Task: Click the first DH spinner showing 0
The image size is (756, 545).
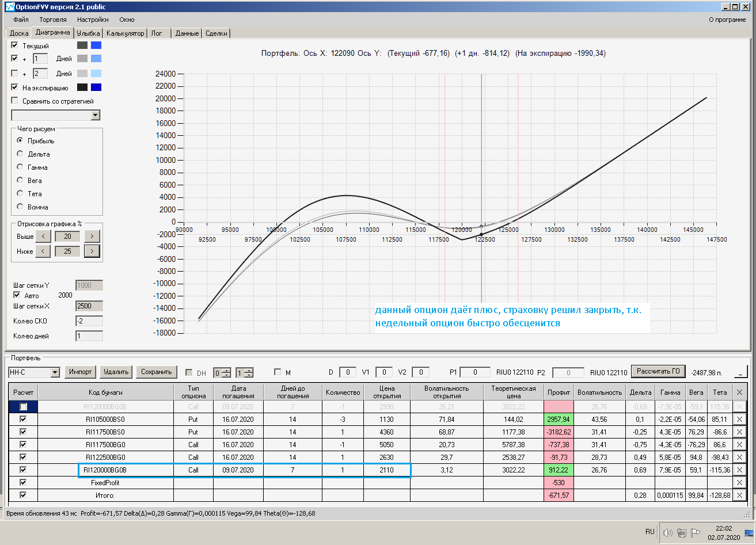Action: pyautogui.click(x=222, y=372)
